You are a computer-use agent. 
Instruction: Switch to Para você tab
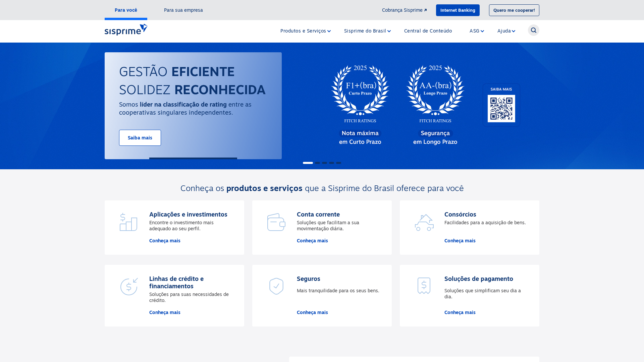coord(126,10)
